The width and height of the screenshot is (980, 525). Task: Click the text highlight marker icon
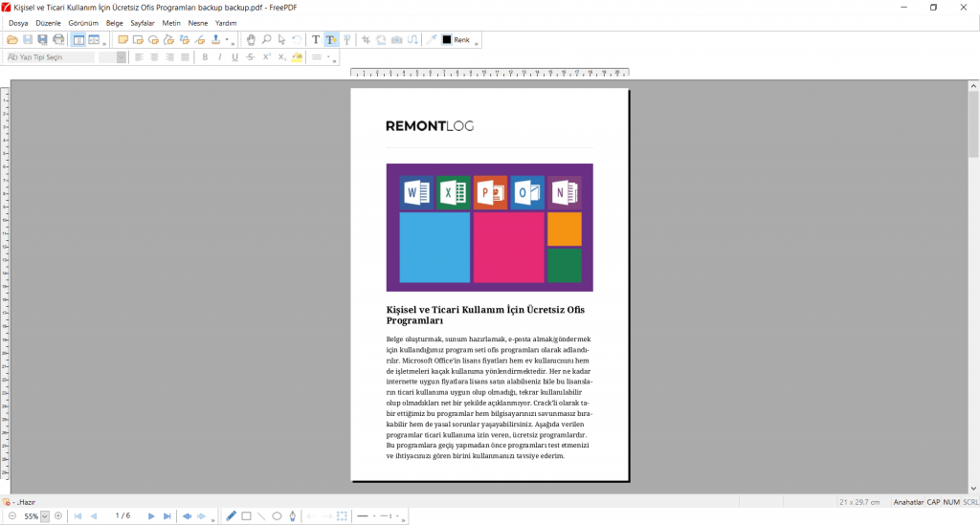click(298, 57)
